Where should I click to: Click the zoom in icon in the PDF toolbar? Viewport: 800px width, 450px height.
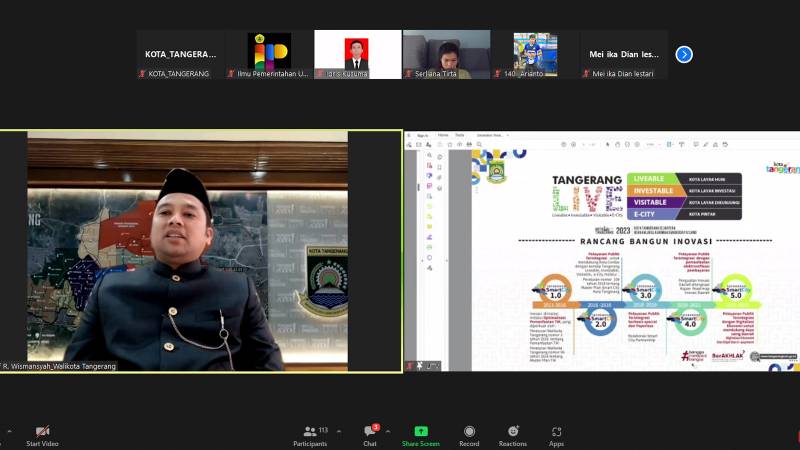point(637,144)
